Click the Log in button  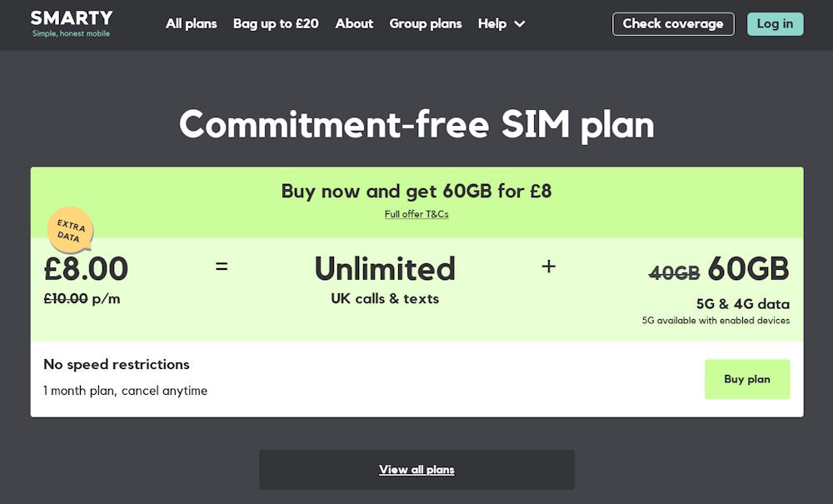pos(775,24)
